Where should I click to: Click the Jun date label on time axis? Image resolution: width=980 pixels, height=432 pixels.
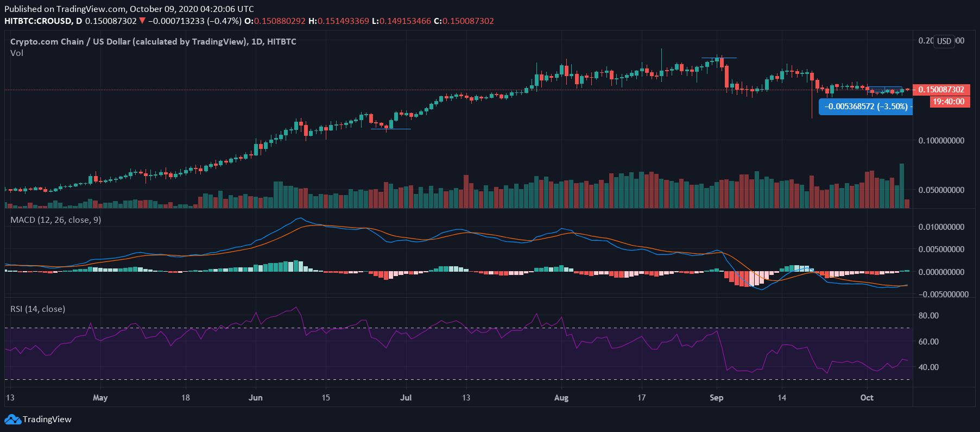point(256,398)
